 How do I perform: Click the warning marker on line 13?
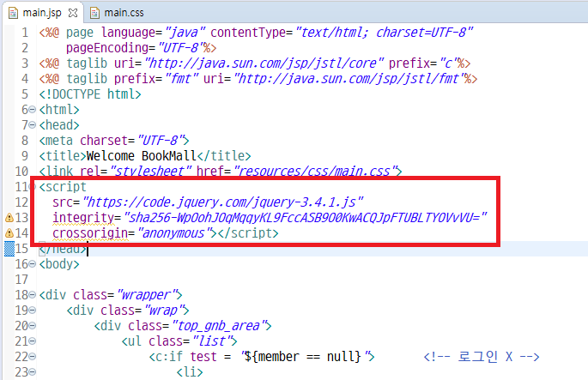(x=9, y=218)
